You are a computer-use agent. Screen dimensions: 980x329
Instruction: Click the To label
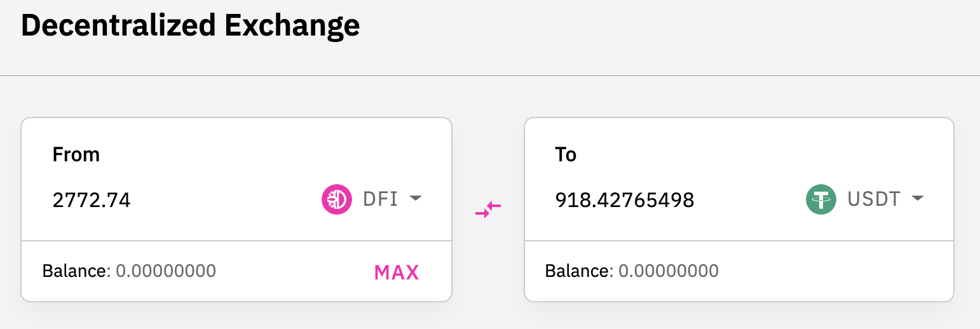(566, 154)
